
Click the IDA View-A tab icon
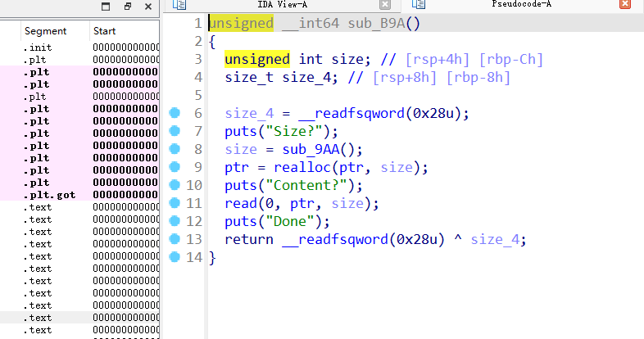click(179, 5)
